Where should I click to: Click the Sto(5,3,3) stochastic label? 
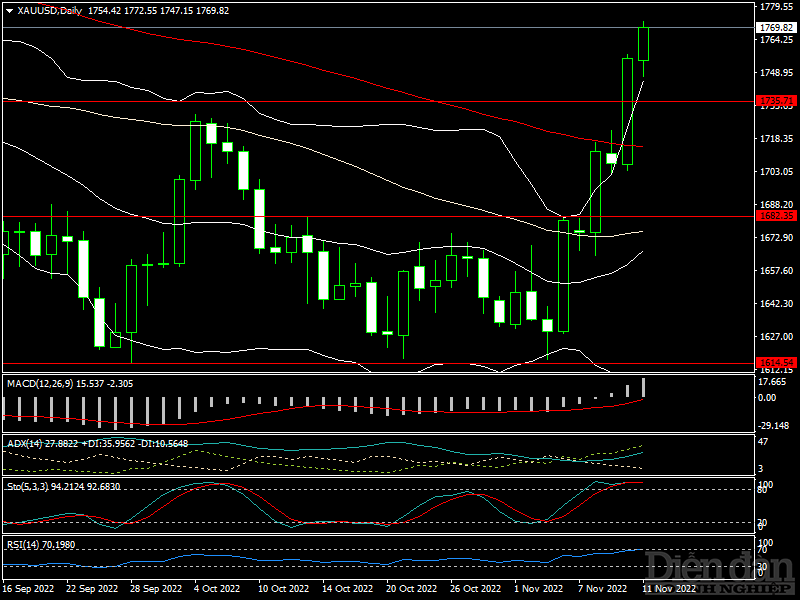pos(25,485)
